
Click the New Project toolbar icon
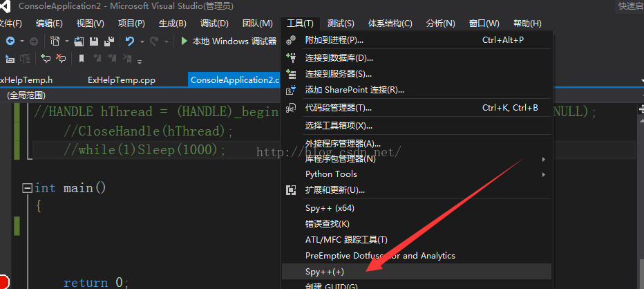pyautogui.click(x=55, y=41)
